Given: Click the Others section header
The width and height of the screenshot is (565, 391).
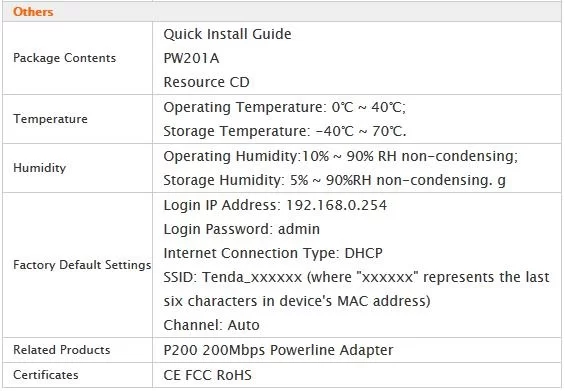Looking at the screenshot, I should (33, 12).
